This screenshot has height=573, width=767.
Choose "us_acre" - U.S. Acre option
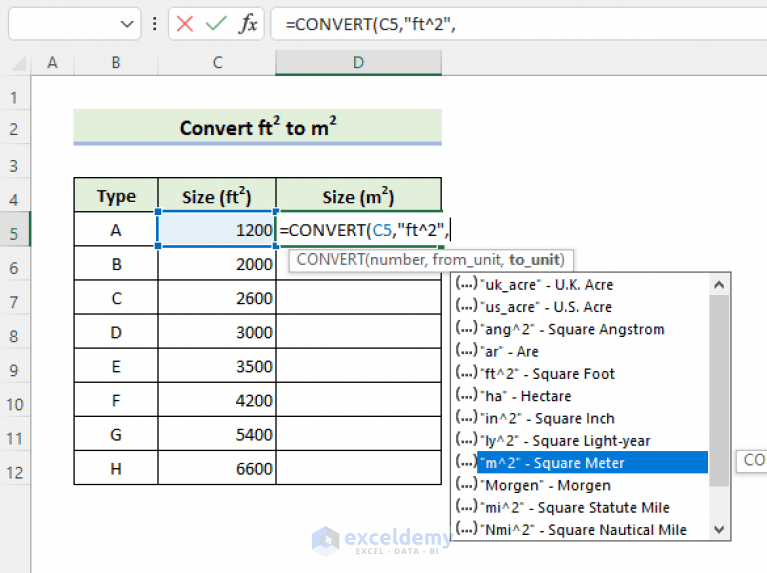point(581,307)
